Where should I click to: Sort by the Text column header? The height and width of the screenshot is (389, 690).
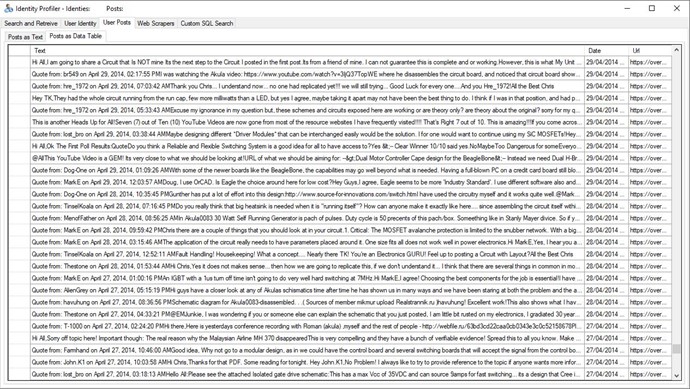click(307, 51)
